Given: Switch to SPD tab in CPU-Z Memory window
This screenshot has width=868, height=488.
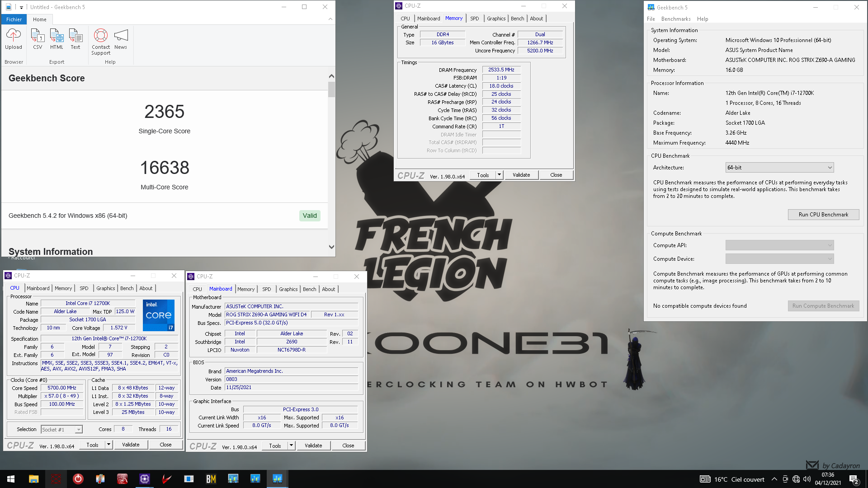Looking at the screenshot, I should 474,19.
